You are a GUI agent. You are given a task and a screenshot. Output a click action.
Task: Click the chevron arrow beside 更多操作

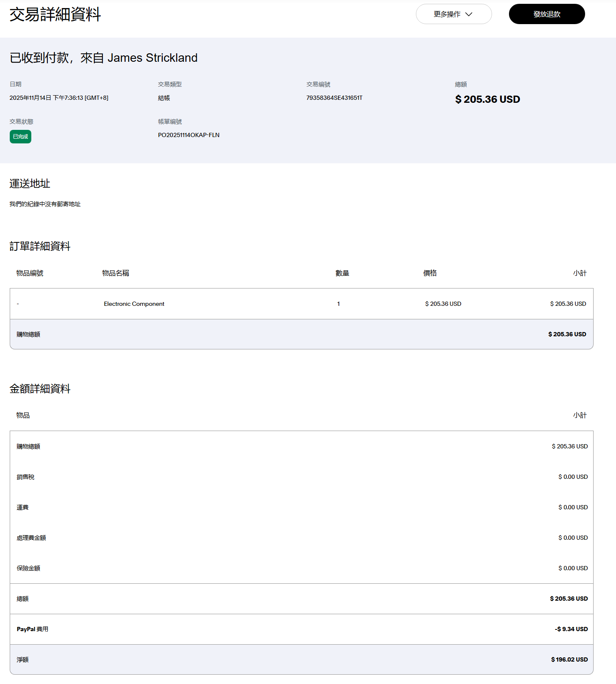tap(469, 14)
